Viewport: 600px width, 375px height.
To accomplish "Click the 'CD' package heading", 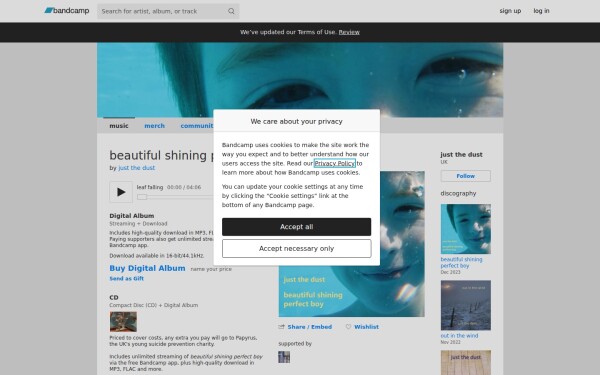I will tap(114, 297).
